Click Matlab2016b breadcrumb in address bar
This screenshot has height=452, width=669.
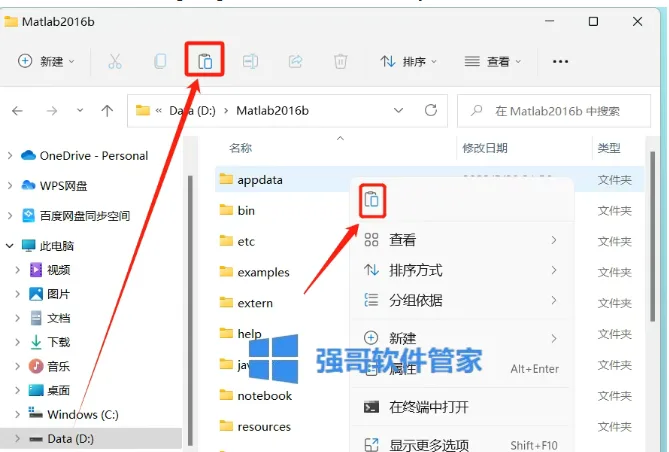pyautogui.click(x=272, y=111)
